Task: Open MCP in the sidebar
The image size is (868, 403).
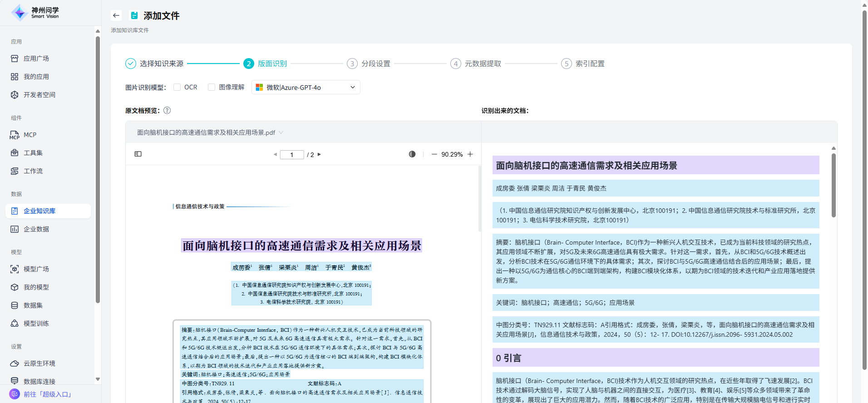Action: coord(30,135)
